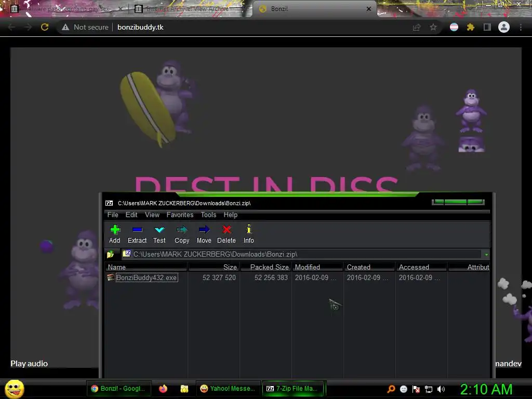Bookmark this page with the star icon
The height and width of the screenshot is (399, 532).
click(x=433, y=27)
